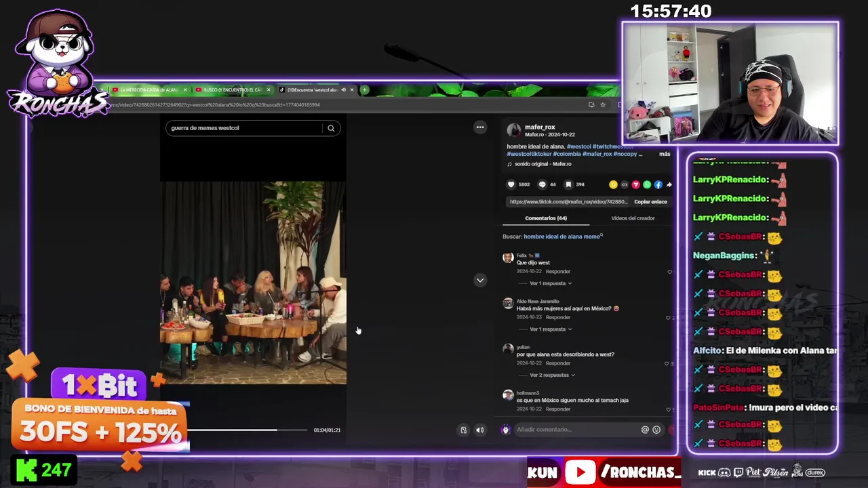The width and height of the screenshot is (868, 488).
Task: Click streamer webcam overlay
Action: [730, 83]
